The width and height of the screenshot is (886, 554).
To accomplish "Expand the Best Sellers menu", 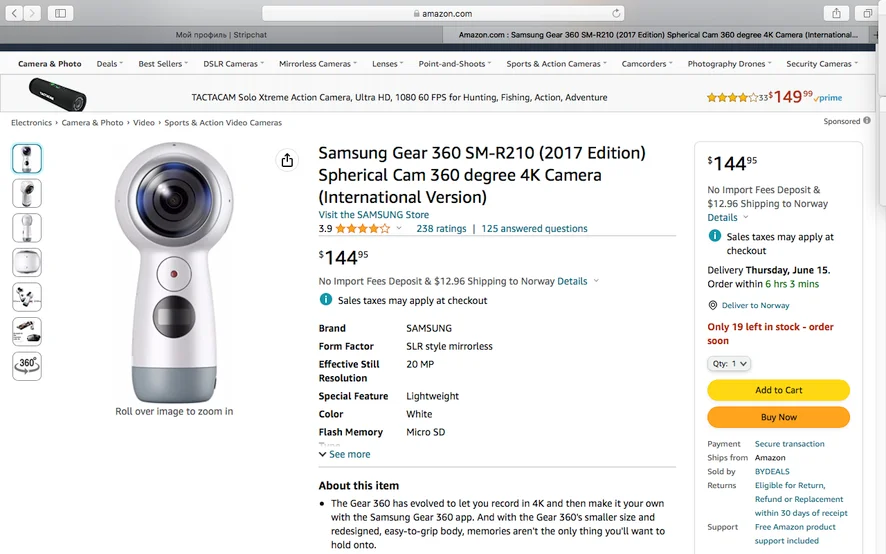I will click(x=164, y=64).
